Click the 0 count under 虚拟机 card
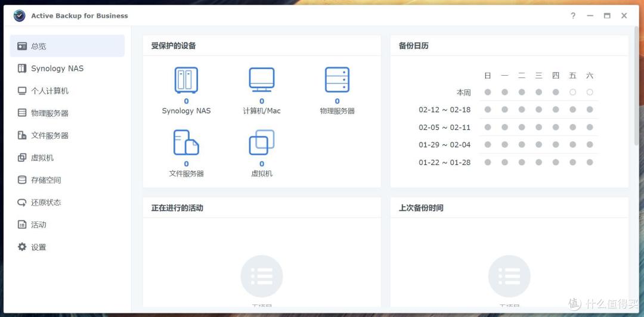 (x=262, y=164)
